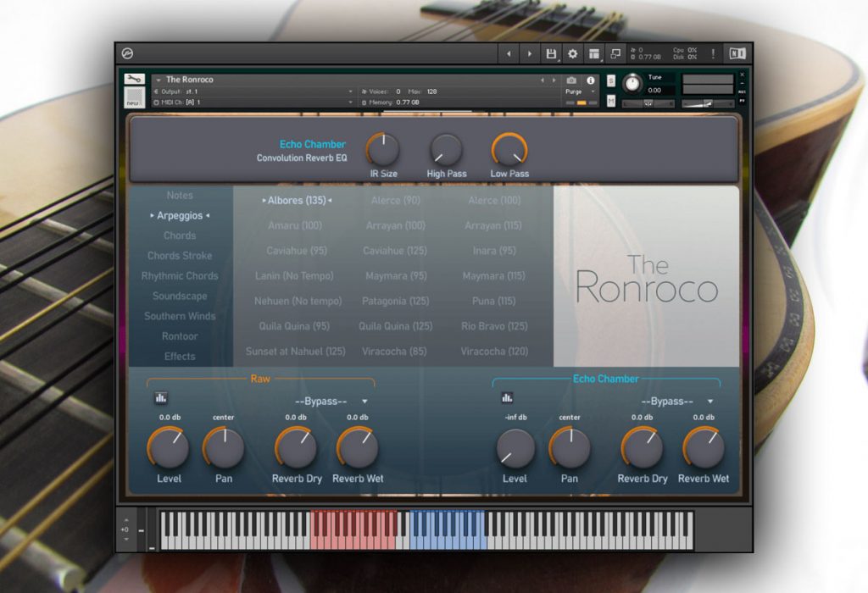The image size is (868, 593).
Task: Click the Raw Reverb Dry knob
Action: [x=296, y=447]
